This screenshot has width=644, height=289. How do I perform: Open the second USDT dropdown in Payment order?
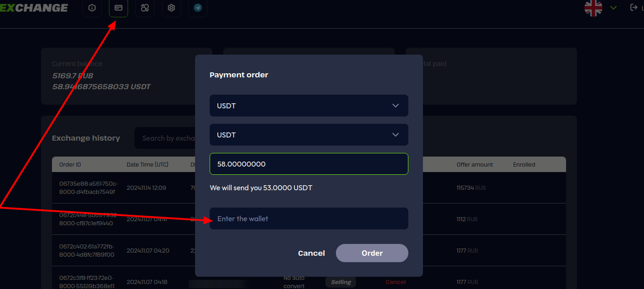(309, 135)
